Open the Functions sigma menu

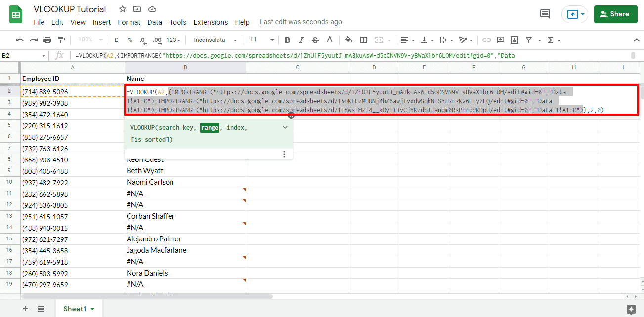[x=550, y=40]
